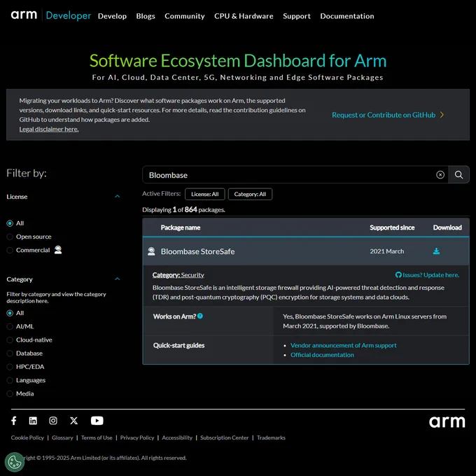Open the Arm logo home link in header
The width and height of the screenshot is (476, 476).
click(x=24, y=15)
